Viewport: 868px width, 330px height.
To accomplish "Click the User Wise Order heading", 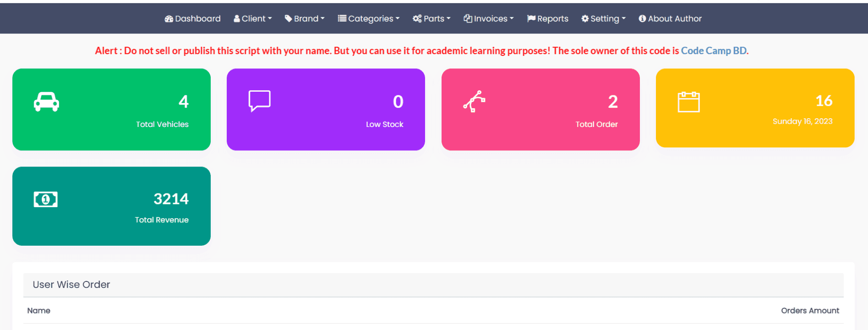I will coord(71,285).
